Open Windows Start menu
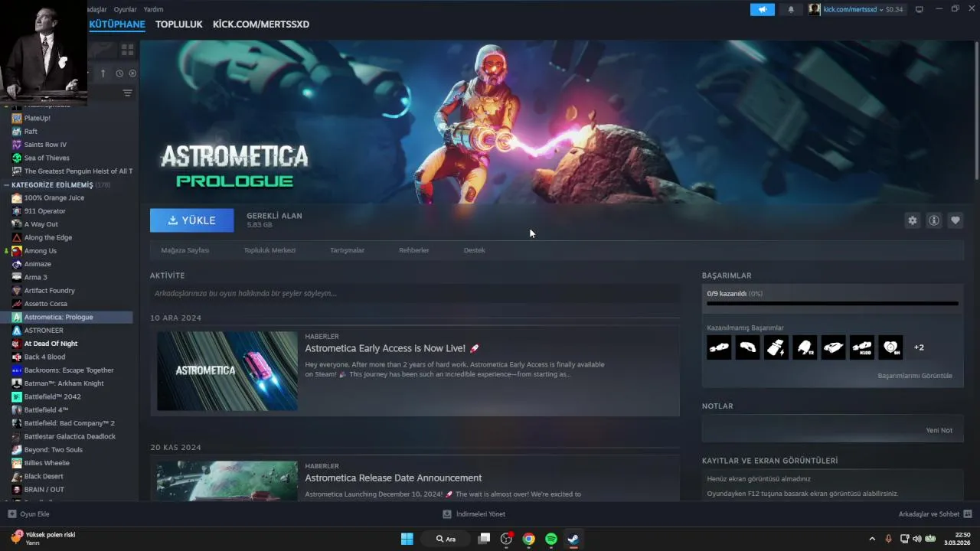 [x=407, y=539]
